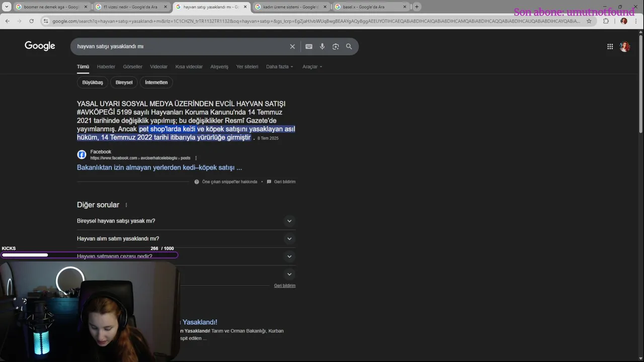Click the snippet date '8 Tem 2025'
This screenshot has width=644, height=362.
268,138
